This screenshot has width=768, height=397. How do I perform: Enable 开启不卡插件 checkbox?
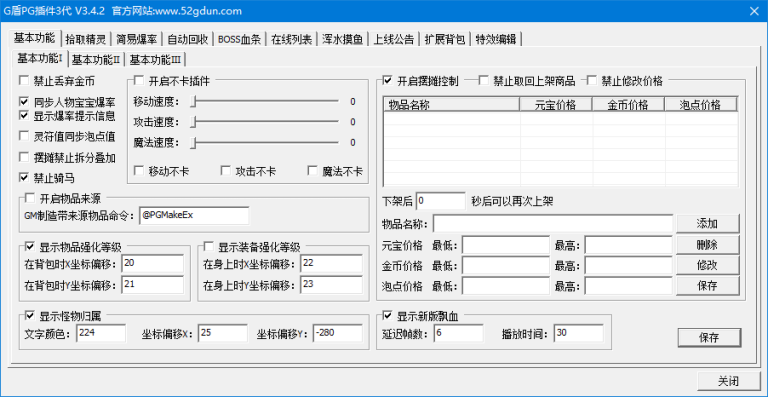click(x=139, y=80)
